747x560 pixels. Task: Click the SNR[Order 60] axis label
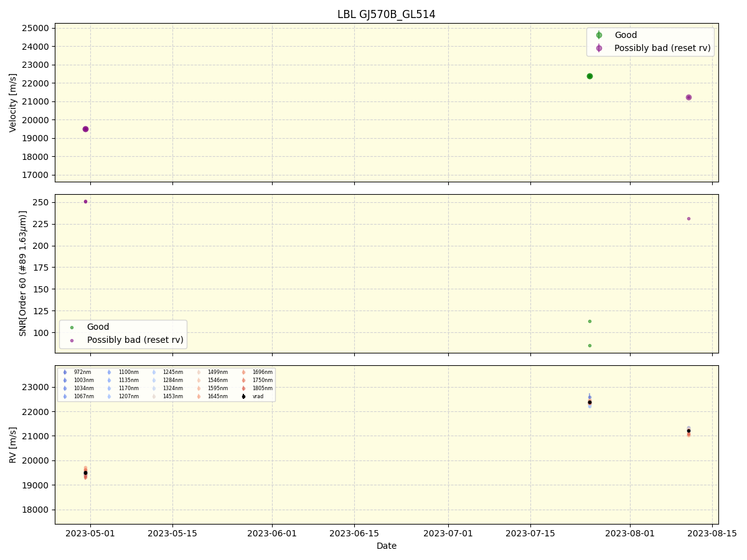click(23, 274)
